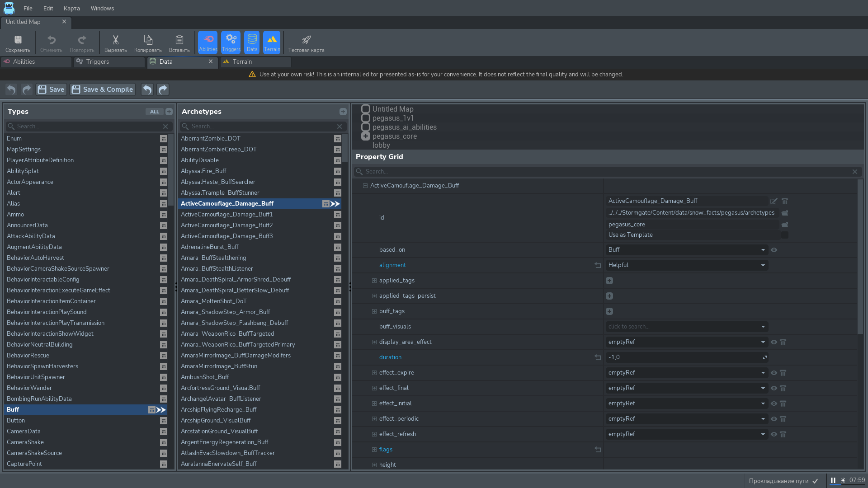
Task: Click the Abilities toolbar icon
Action: 208,42
